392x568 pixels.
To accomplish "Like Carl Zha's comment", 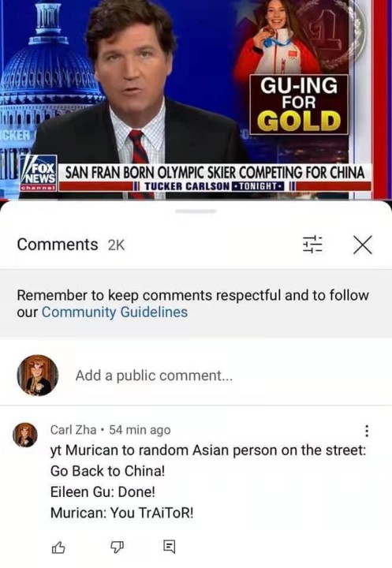I will click(58, 547).
